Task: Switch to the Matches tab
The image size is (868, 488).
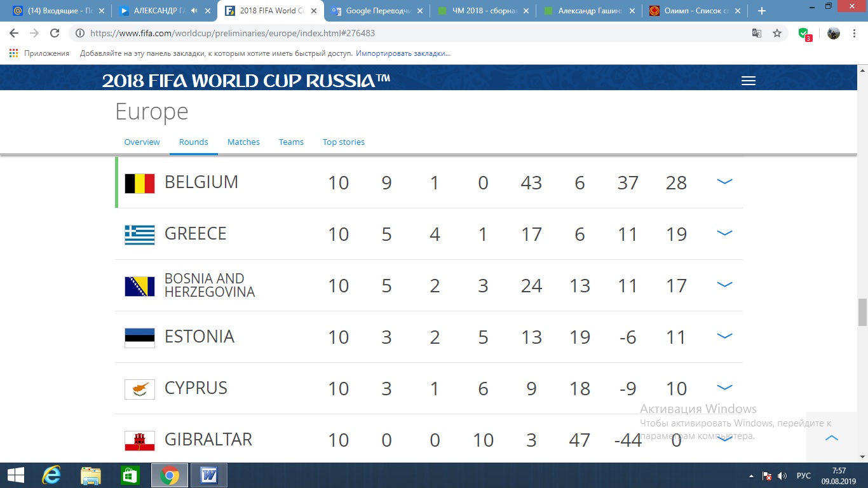Action: pyautogui.click(x=243, y=142)
